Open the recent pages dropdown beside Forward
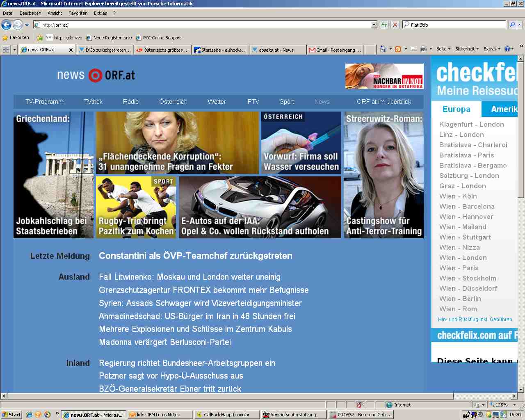The width and height of the screenshot is (525, 420). point(27,25)
